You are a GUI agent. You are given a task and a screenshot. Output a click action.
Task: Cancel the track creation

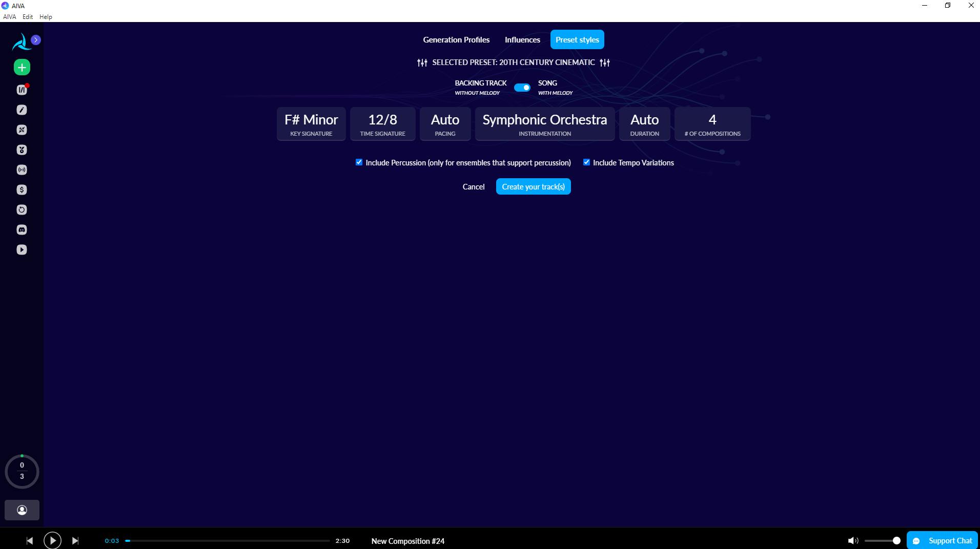pyautogui.click(x=474, y=187)
